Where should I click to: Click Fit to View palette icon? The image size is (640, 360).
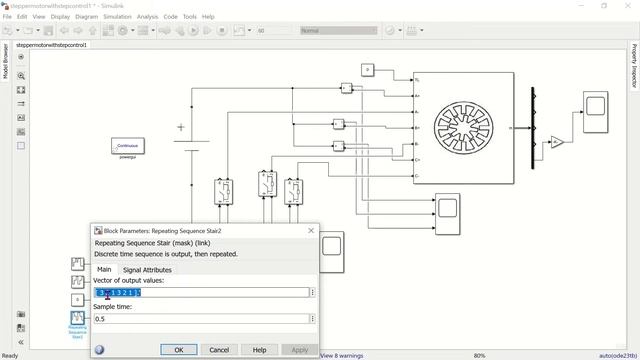point(21,90)
